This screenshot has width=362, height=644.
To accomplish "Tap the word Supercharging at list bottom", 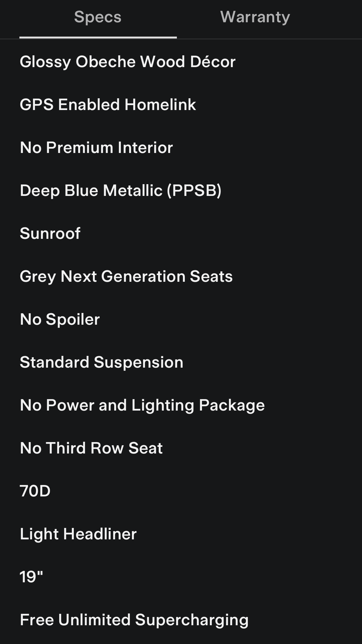I will 191,620.
